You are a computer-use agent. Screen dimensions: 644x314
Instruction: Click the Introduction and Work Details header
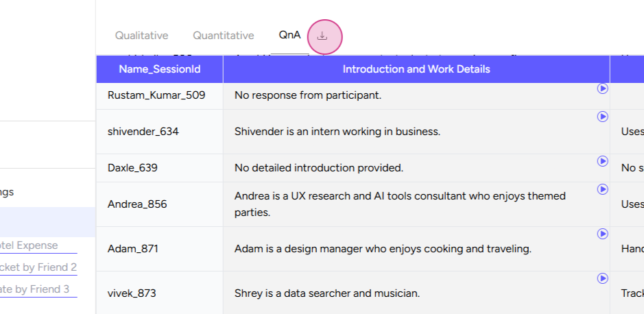pyautogui.click(x=416, y=69)
